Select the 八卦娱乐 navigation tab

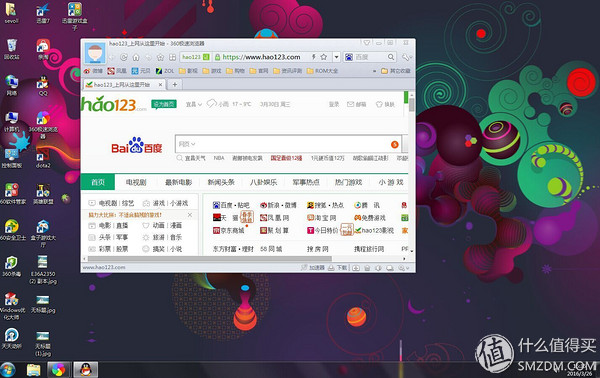263,182
